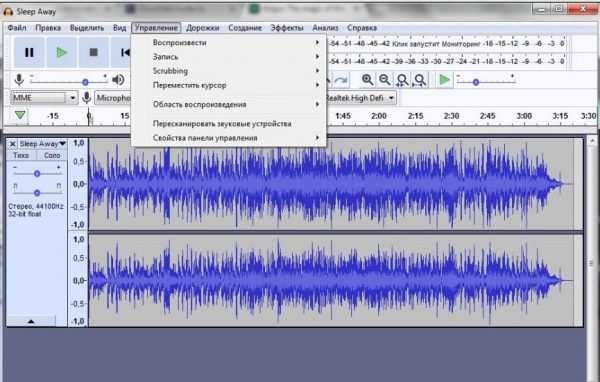Open the MME audio host dropdown
This screenshot has width=600, height=382.
tap(44, 98)
